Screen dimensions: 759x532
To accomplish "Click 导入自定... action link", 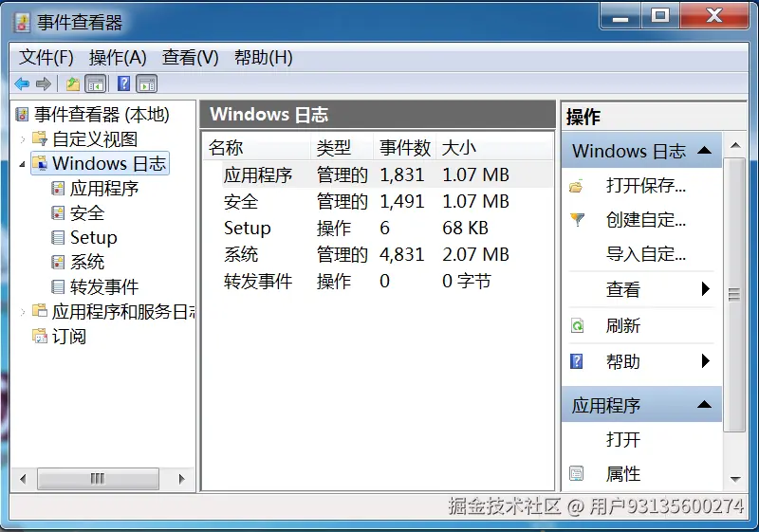I will click(x=646, y=254).
